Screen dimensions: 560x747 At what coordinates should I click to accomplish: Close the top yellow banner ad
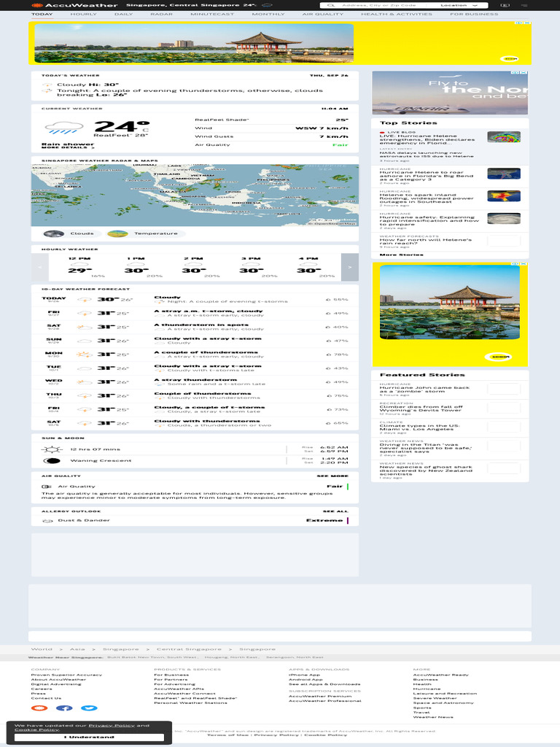(x=527, y=23)
